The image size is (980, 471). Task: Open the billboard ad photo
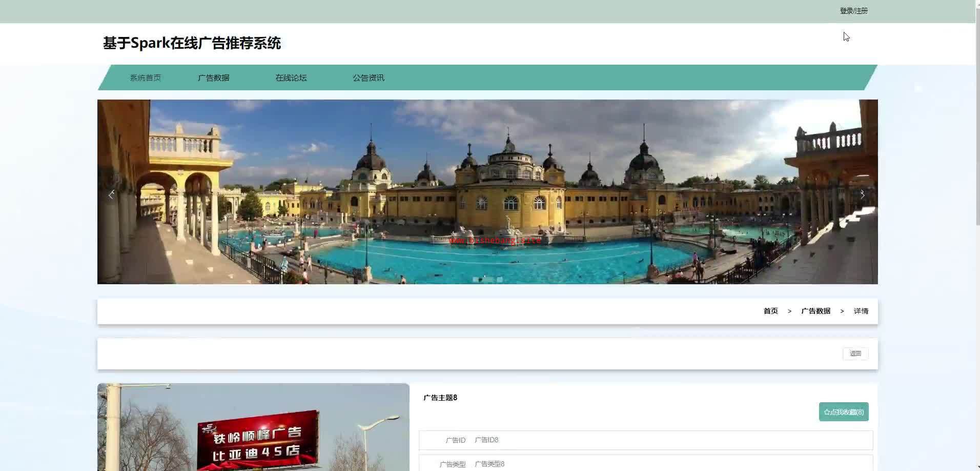tap(254, 427)
